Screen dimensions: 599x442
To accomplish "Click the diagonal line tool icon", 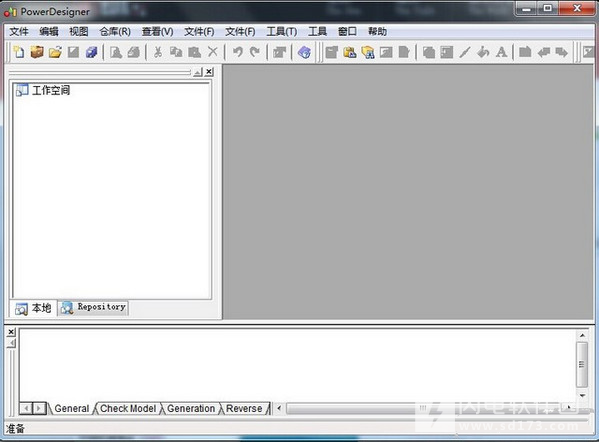I will 465,52.
